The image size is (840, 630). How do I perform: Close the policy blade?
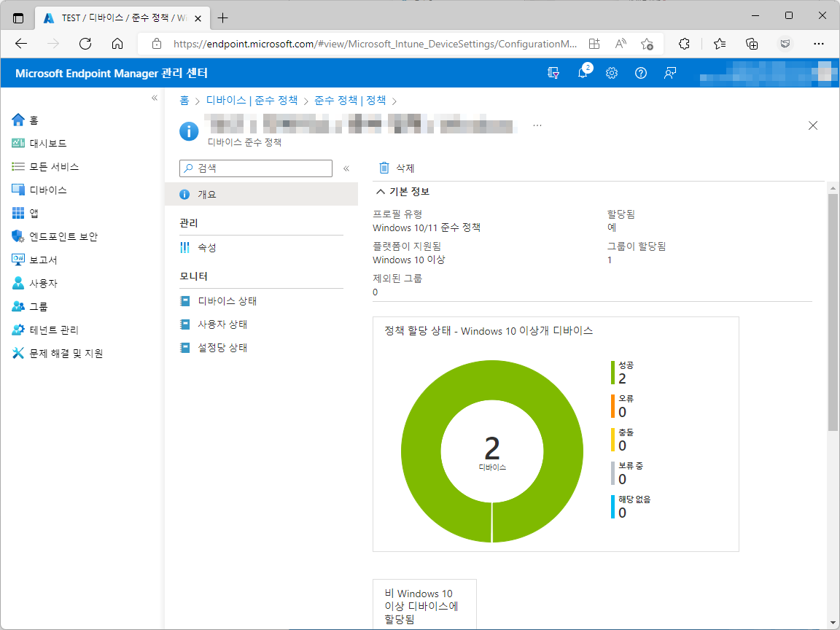813,126
